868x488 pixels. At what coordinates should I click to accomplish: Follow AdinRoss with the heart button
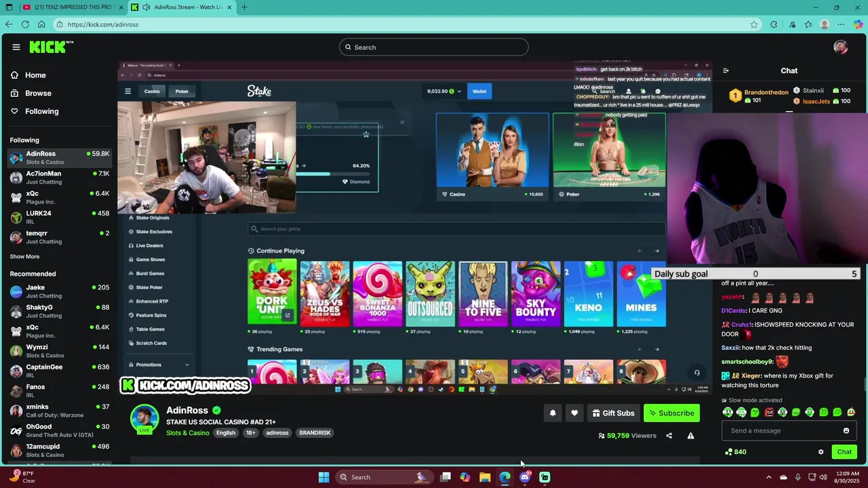click(574, 413)
